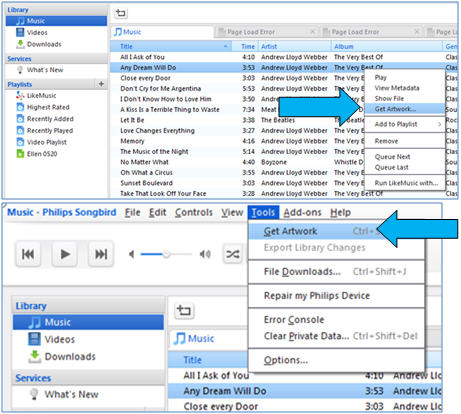Screen dimensions: 461x414
Task: Choose File Downloads... from the Tools menu
Action: 337,272
